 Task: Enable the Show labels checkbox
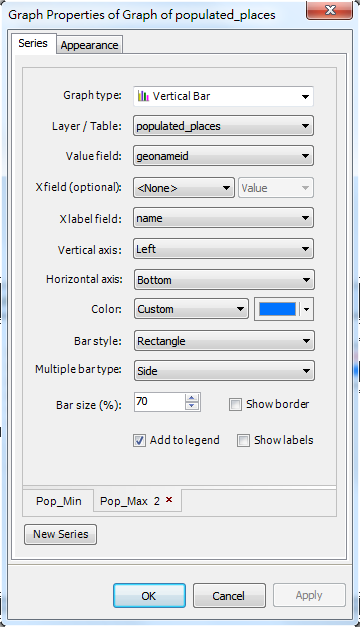(243, 441)
